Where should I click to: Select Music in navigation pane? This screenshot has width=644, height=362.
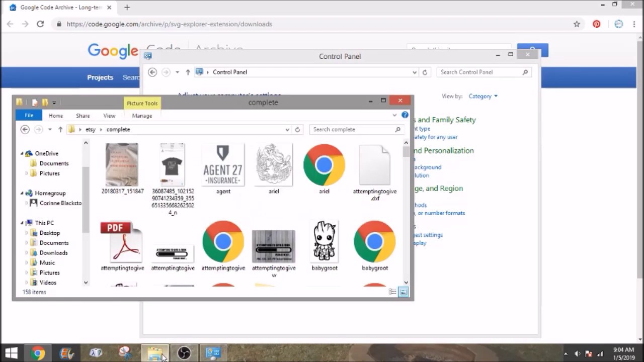[47, 262]
